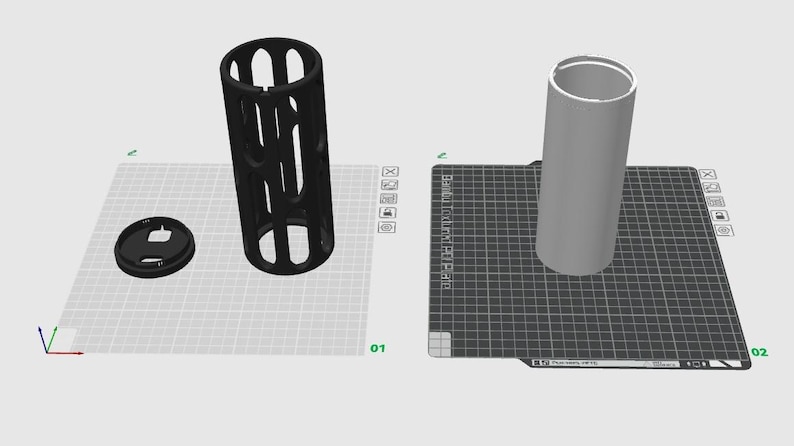
Task: Open plate 01 settings hexagon icon
Action: click(x=387, y=227)
